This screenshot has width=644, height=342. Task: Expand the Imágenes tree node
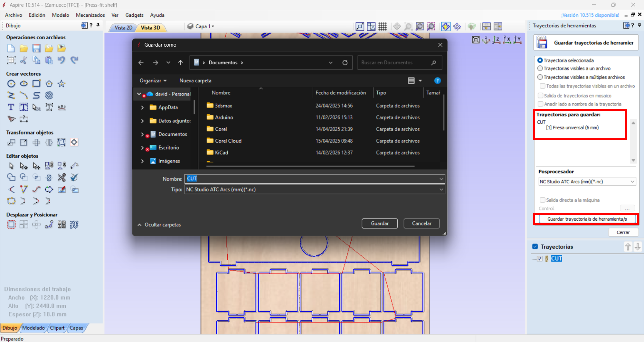click(142, 161)
